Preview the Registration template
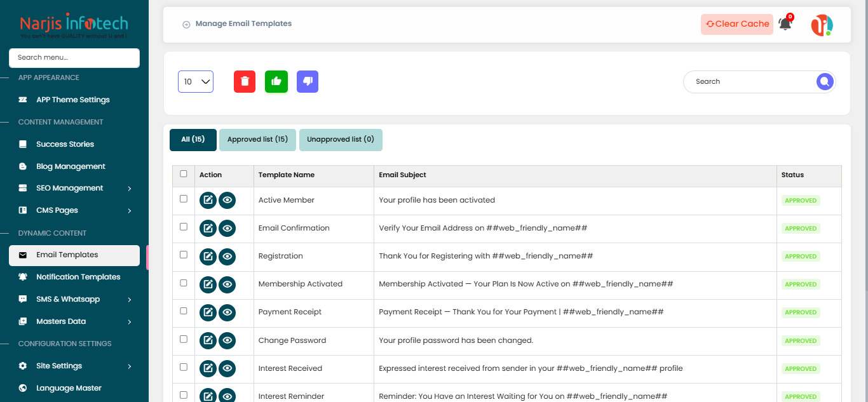The image size is (868, 402). pos(227,257)
